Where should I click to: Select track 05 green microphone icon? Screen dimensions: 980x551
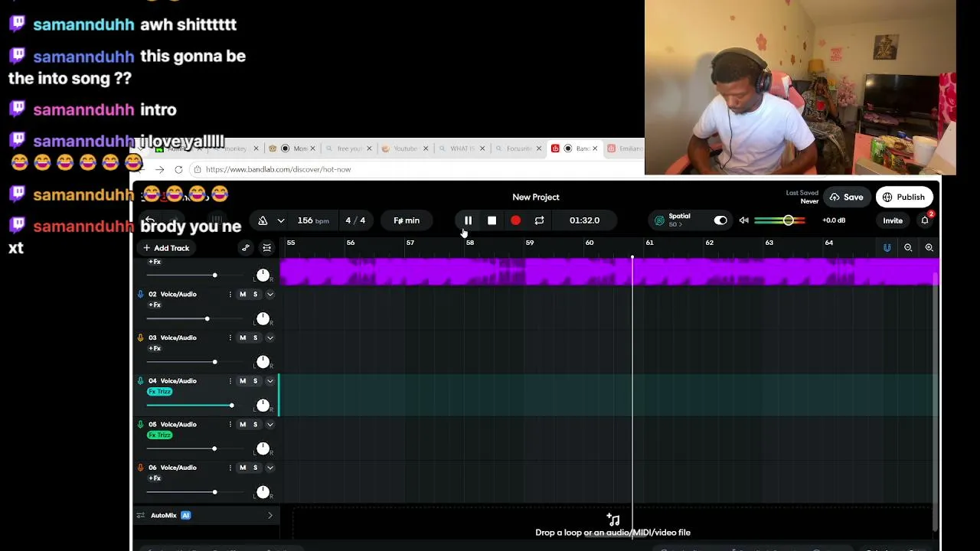[140, 425]
